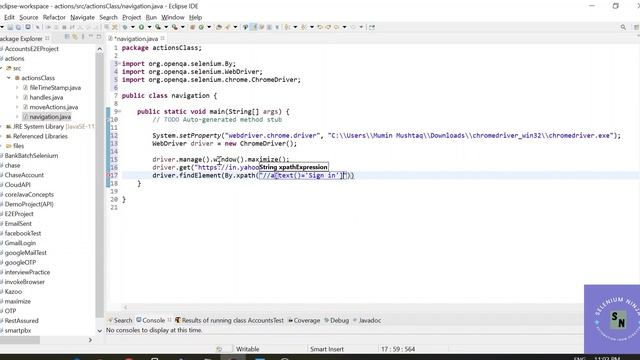Click editor horizontal scroll left arrow
The height and width of the screenshot is (360, 640).
[x=126, y=307]
